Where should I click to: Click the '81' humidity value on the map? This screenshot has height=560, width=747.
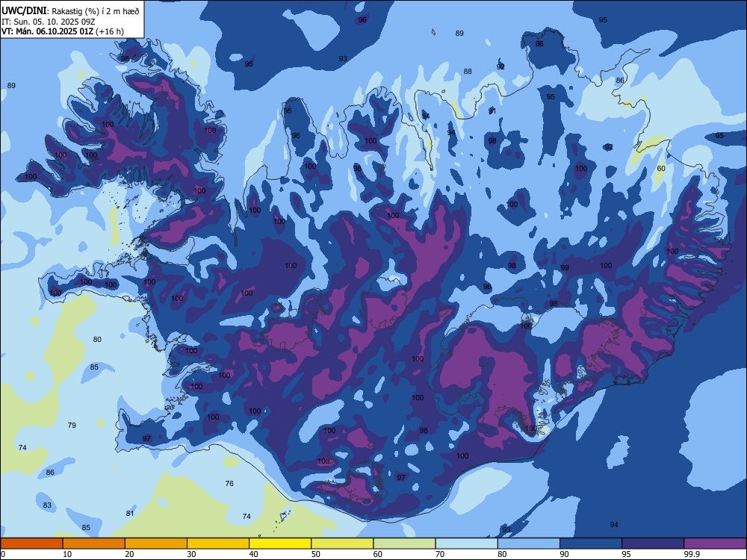[130, 514]
